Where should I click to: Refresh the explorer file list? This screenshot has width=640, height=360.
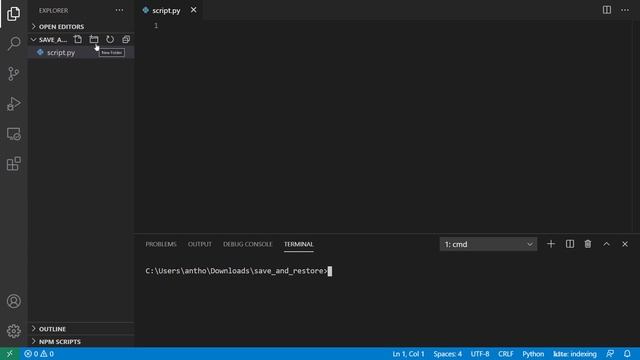coord(110,39)
